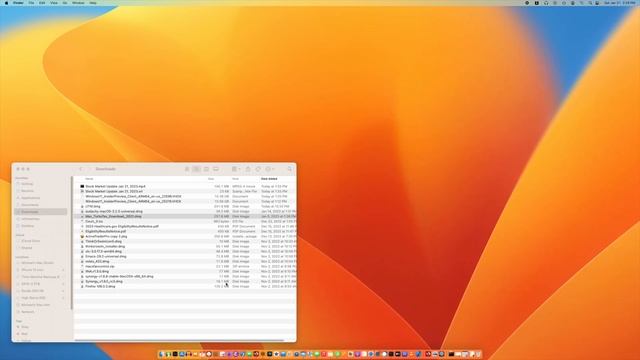
Task: Switch Finder to list view
Action: click(196, 169)
